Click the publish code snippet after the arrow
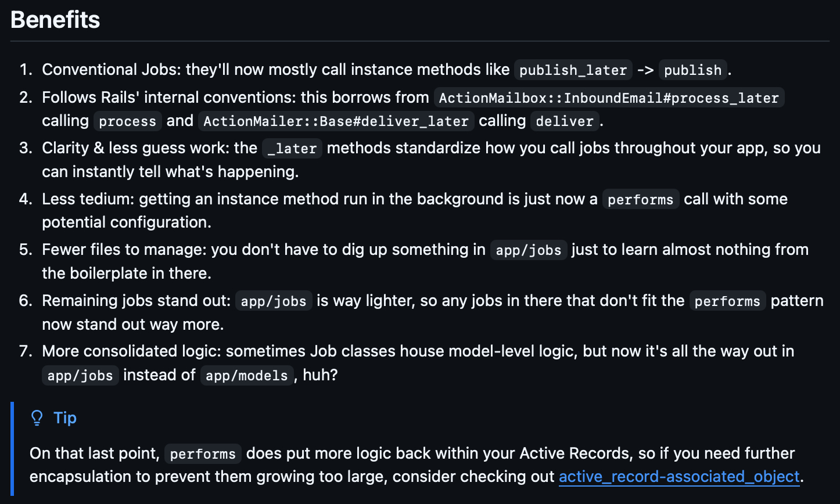This screenshot has height=504, width=840. pos(692,70)
